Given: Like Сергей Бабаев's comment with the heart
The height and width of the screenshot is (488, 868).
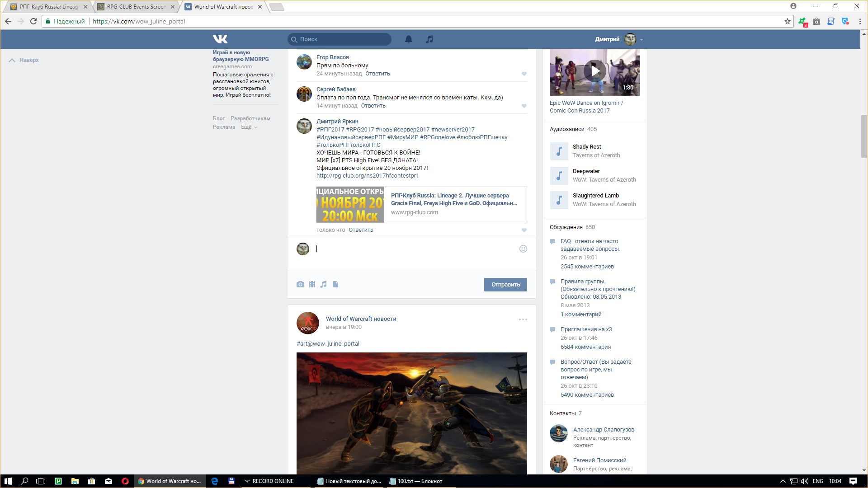Looking at the screenshot, I should (x=524, y=106).
